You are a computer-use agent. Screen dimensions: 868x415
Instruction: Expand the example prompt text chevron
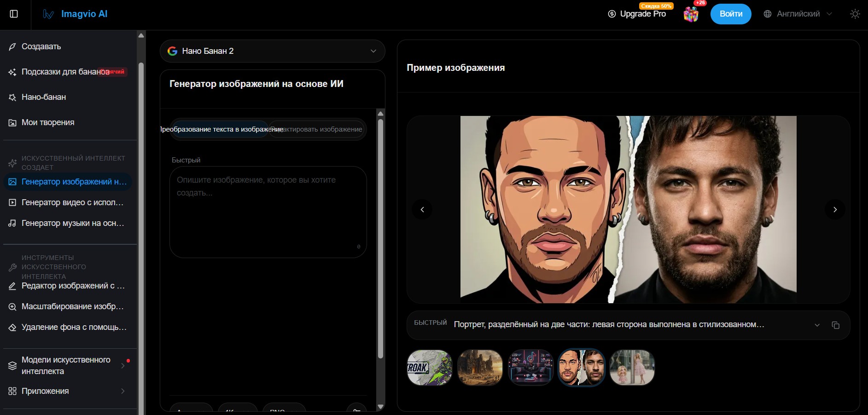817,325
